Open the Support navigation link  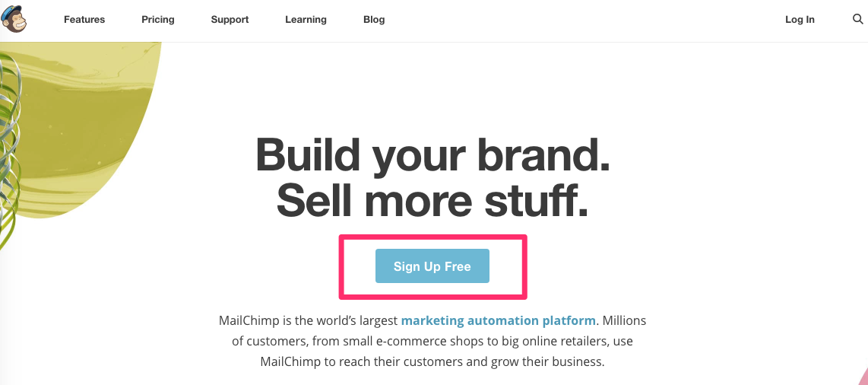pyautogui.click(x=230, y=20)
